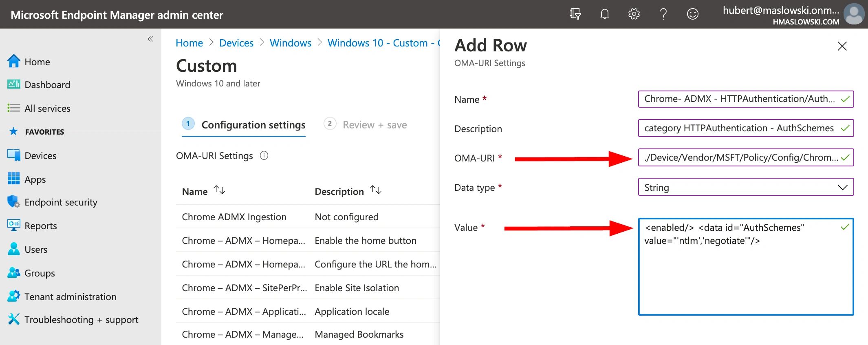Image resolution: width=868 pixels, height=345 pixels.
Task: Expand the Data type dropdown
Action: coord(745,187)
